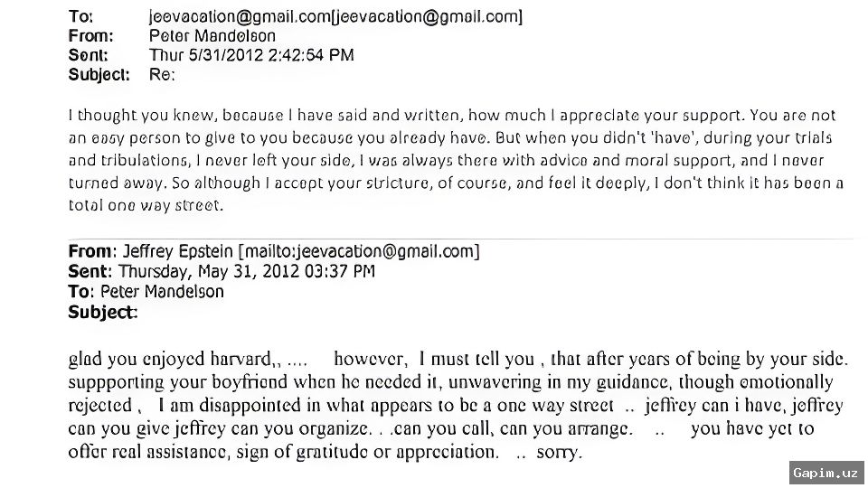Click the date Thursday, May 31, 2012 03:37 PM
Viewport: 868px width, 488px height.
point(247,271)
